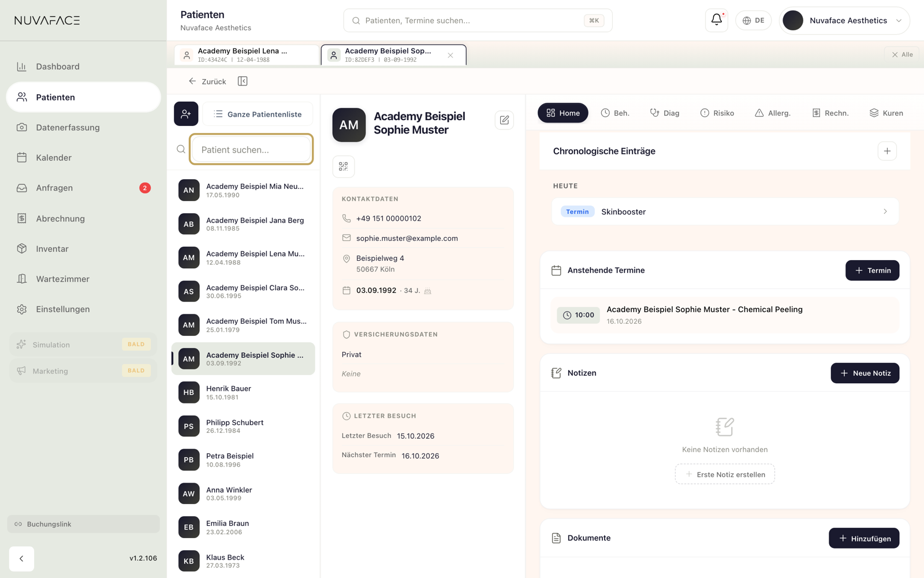Open the notifications bell
924x578 pixels.
[x=716, y=20]
